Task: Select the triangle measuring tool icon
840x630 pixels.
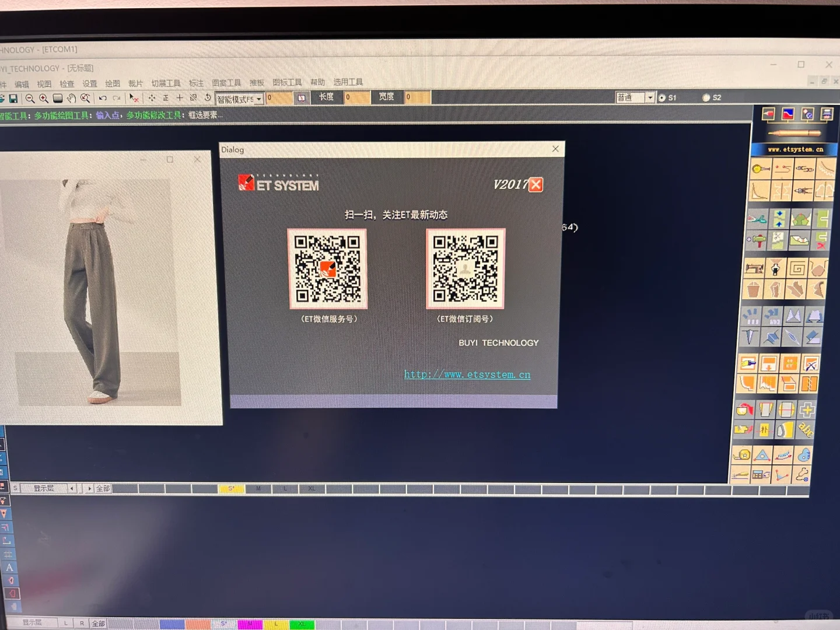Action: [762, 455]
